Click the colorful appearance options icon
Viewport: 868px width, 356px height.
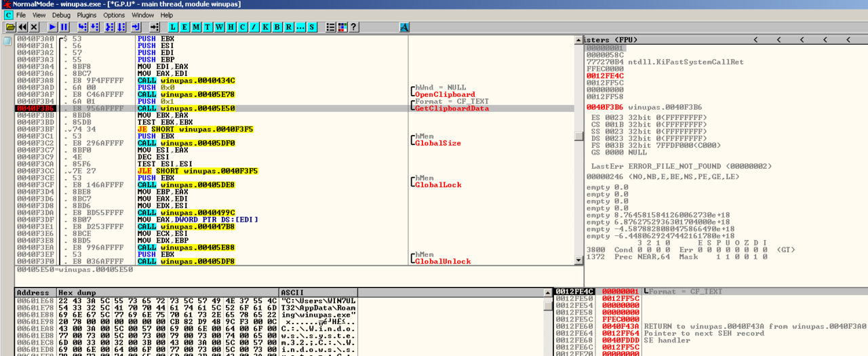coord(342,27)
